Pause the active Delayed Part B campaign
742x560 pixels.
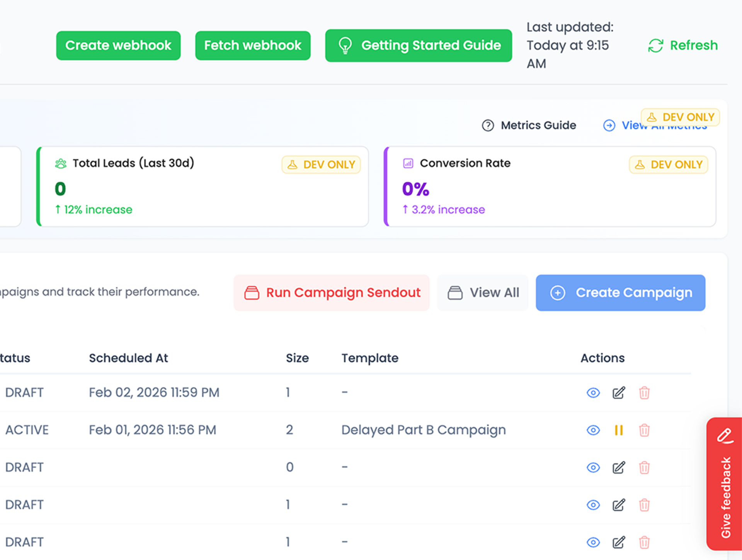[x=618, y=430]
